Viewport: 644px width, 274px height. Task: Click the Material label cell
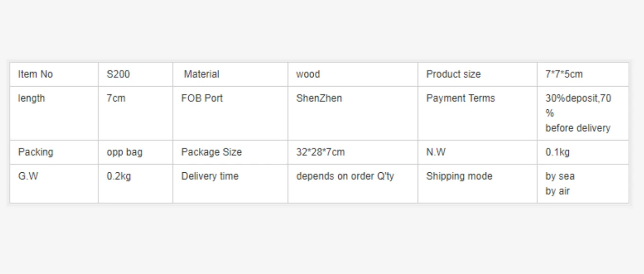[230, 74]
